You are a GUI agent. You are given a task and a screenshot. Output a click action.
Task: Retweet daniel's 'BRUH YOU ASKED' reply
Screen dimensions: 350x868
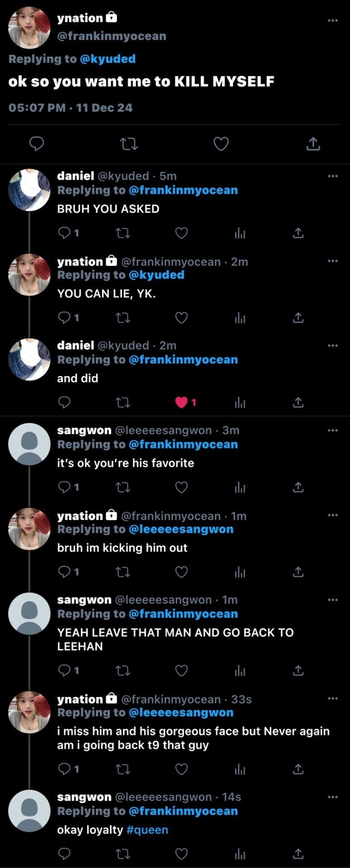(123, 233)
